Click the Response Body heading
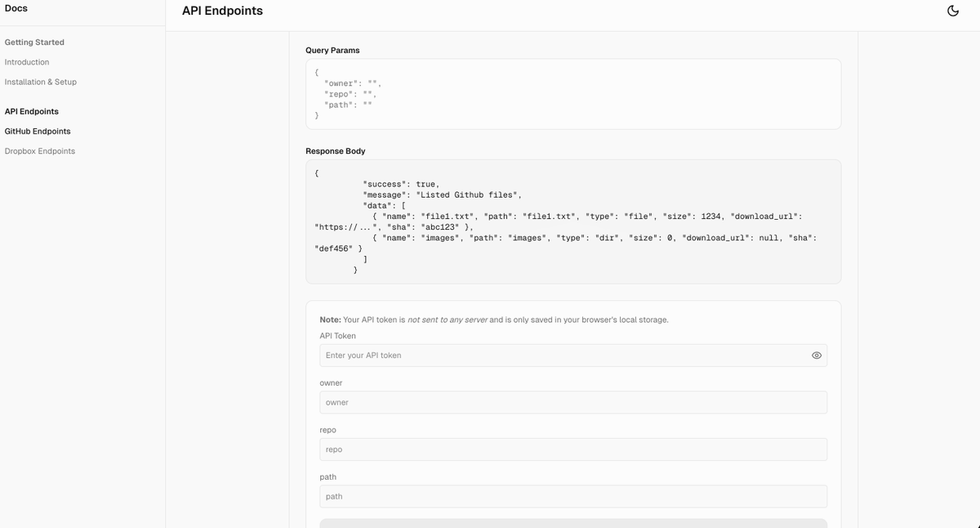Screen dimensions: 980x528 pyautogui.click(x=336, y=151)
